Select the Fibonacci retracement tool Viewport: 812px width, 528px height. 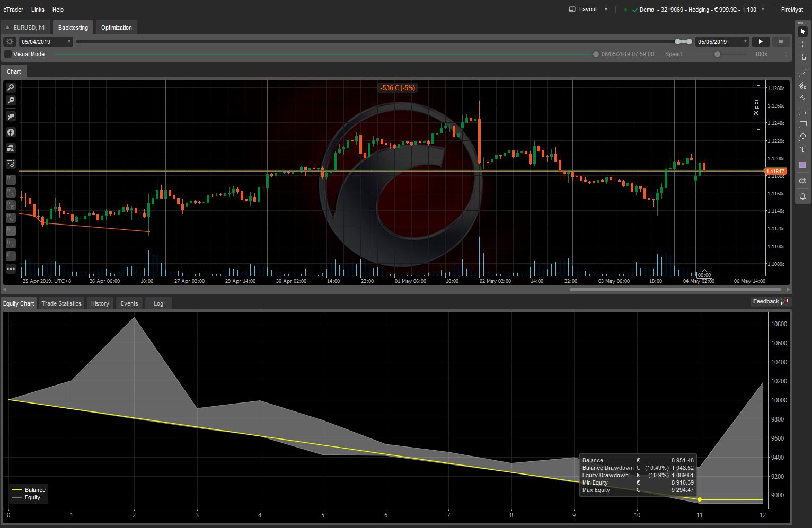802,111
